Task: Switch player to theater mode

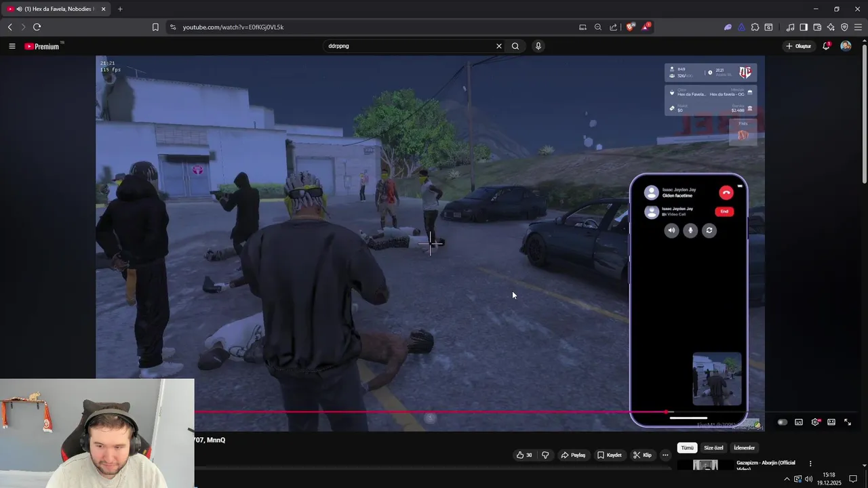Action: click(831, 422)
